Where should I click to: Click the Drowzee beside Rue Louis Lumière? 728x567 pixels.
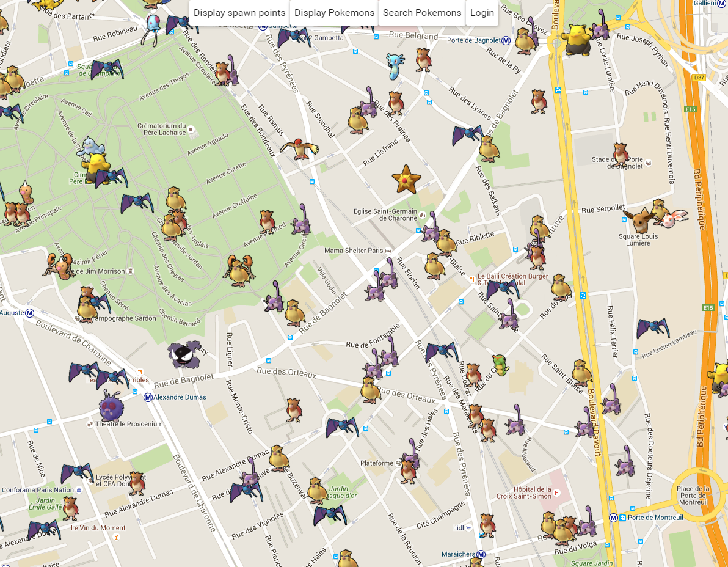(577, 40)
